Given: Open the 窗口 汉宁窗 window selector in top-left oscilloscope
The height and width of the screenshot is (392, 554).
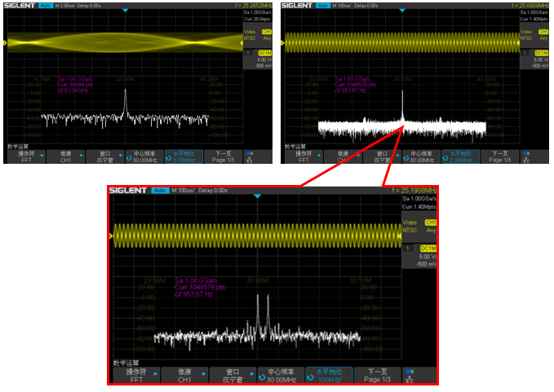Looking at the screenshot, I should (104, 156).
